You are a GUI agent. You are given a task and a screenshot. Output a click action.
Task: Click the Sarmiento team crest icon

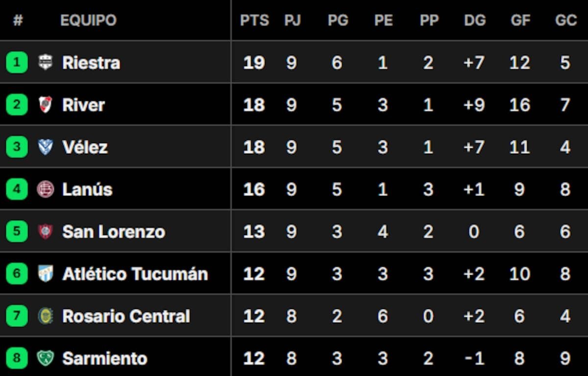point(46,358)
